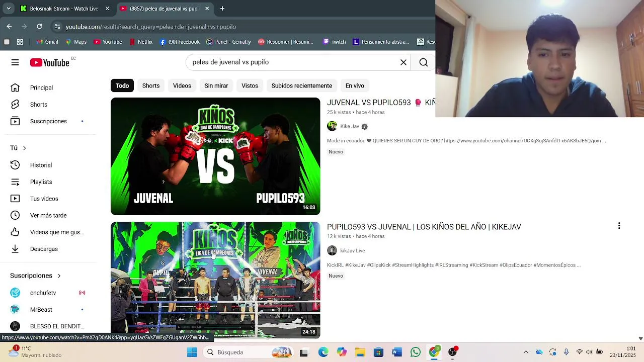Viewport: 644px width, 362px height.
Task: Open the Gmail bookmark
Action: tap(47, 42)
